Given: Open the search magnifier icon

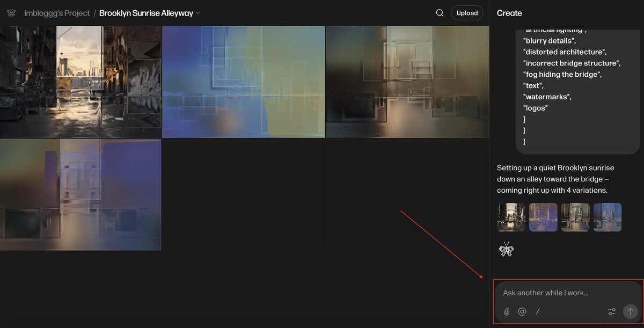Looking at the screenshot, I should click(440, 13).
